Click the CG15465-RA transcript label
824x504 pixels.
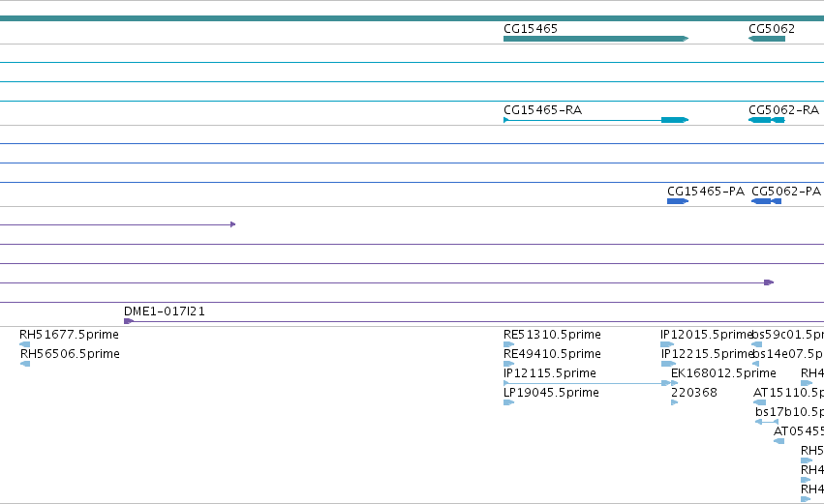(x=542, y=110)
